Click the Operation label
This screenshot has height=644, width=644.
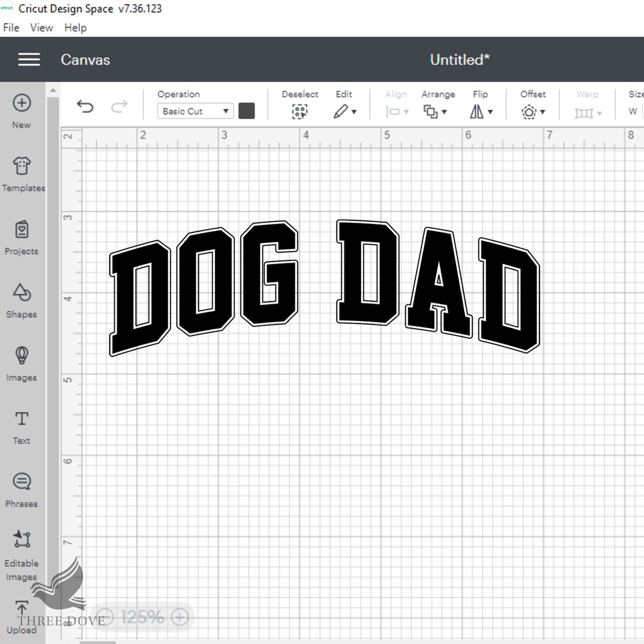click(179, 94)
